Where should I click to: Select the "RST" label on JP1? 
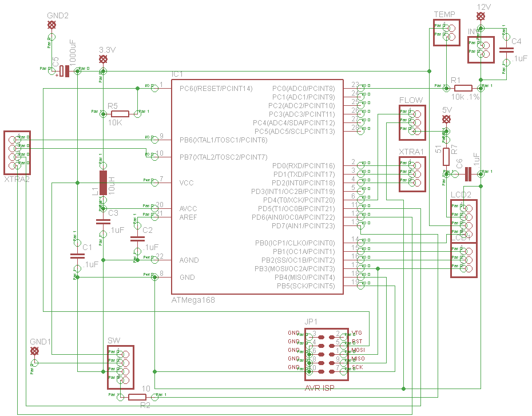coord(357,342)
